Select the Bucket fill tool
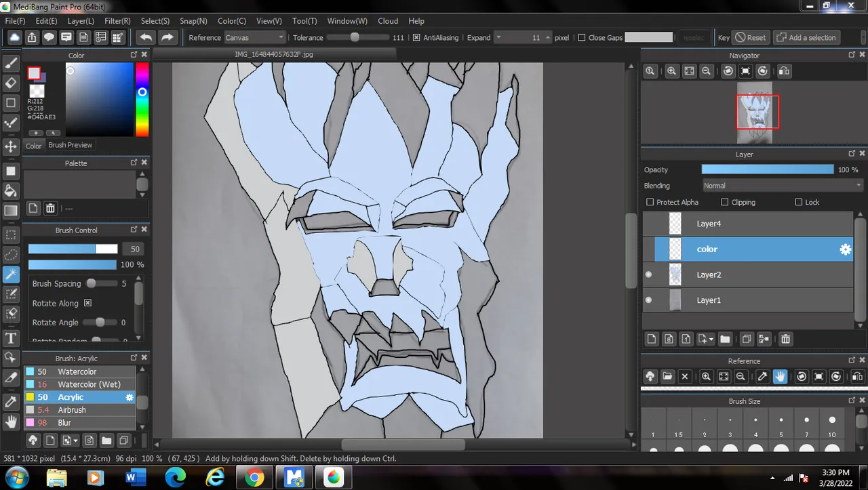868x490 pixels. [x=11, y=190]
